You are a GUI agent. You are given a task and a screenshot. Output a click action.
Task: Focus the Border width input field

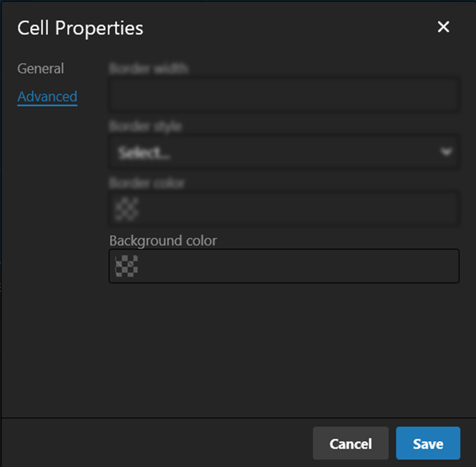pos(284,95)
